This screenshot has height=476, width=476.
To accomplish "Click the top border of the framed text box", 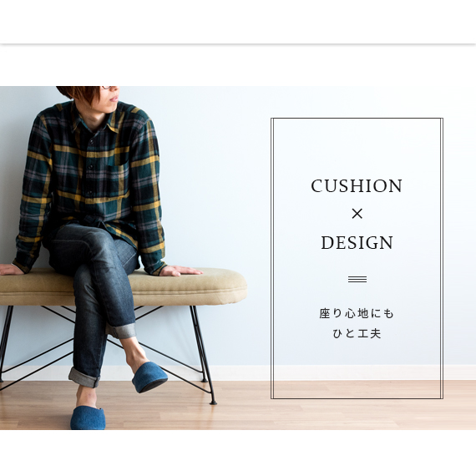I will (x=357, y=119).
